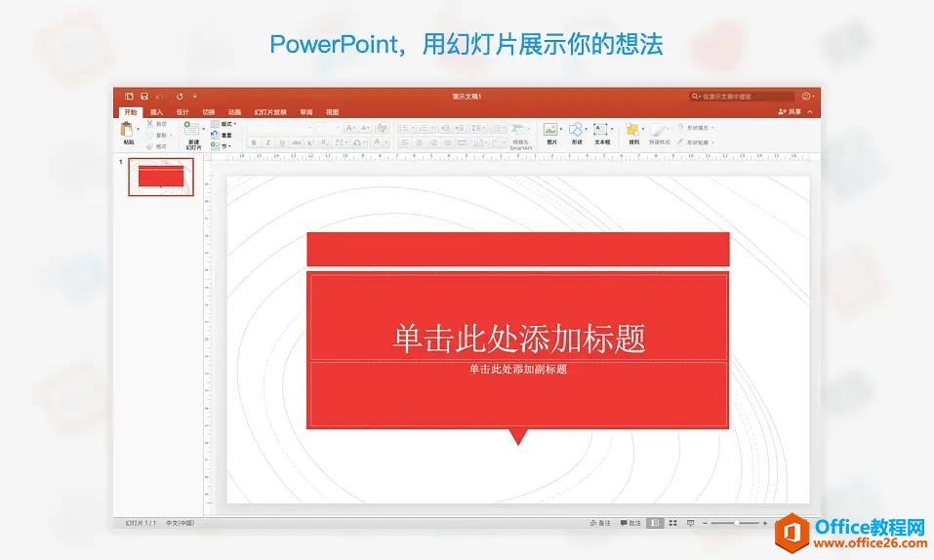934x560 pixels.
Task: Open the Design (设计) tab
Action: coord(183,112)
